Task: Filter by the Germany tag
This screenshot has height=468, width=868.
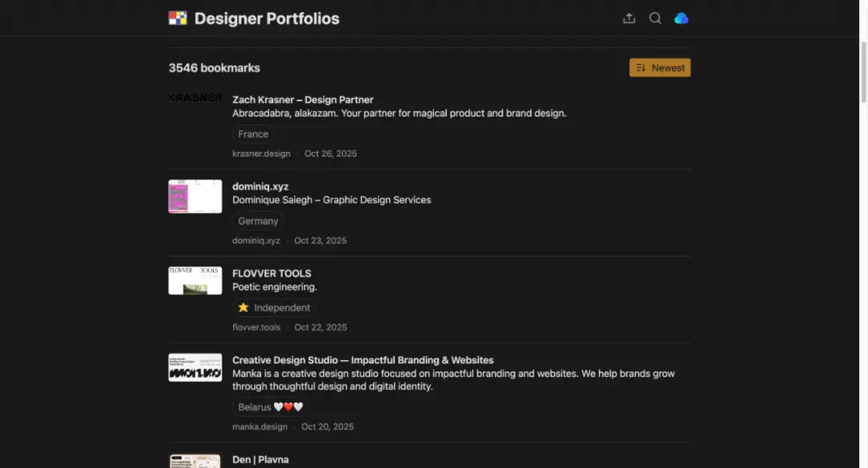Action: [x=258, y=221]
